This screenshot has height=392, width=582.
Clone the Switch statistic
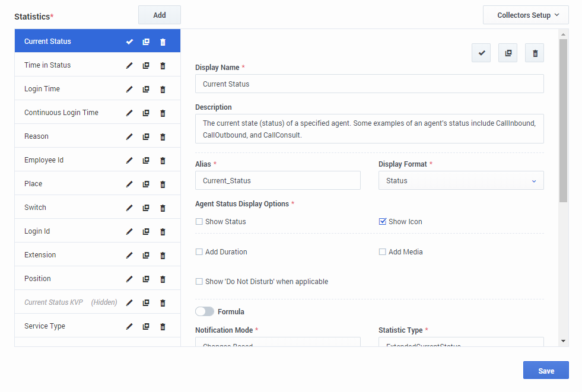point(146,208)
